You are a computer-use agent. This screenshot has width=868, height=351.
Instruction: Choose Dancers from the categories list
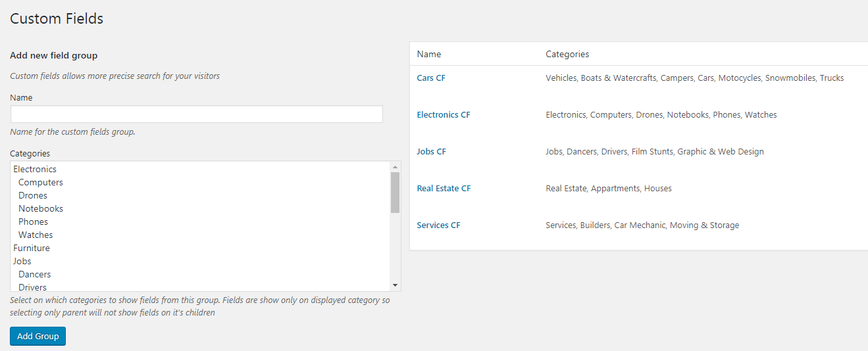pos(34,275)
